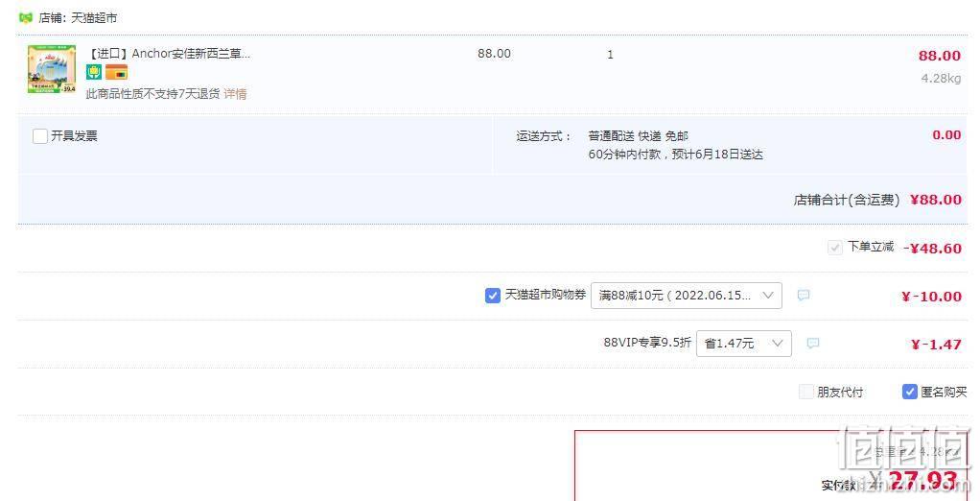Screen dimensions: 980x501
Task: Click the 27.93 final payment amount
Action: pyautogui.click(x=922, y=482)
